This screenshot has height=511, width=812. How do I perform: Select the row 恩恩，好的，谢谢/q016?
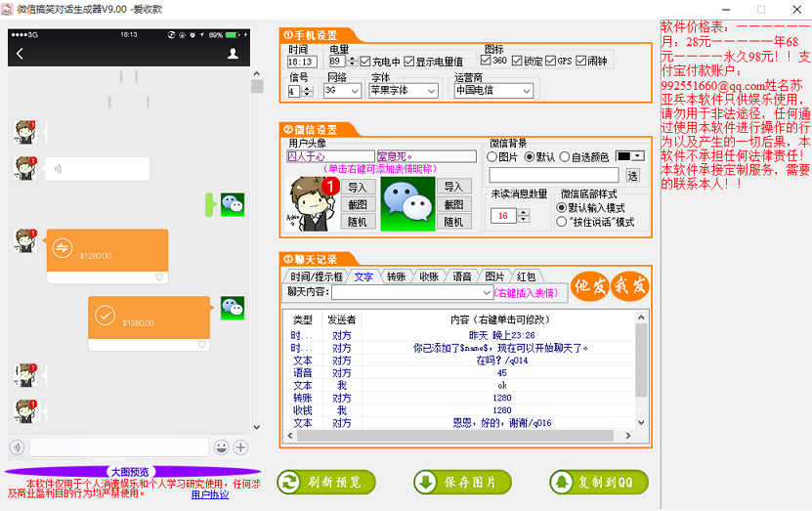460,423
